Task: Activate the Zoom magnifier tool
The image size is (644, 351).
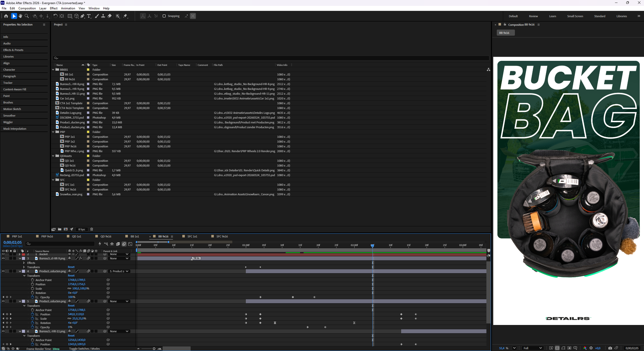Action: pos(27,16)
